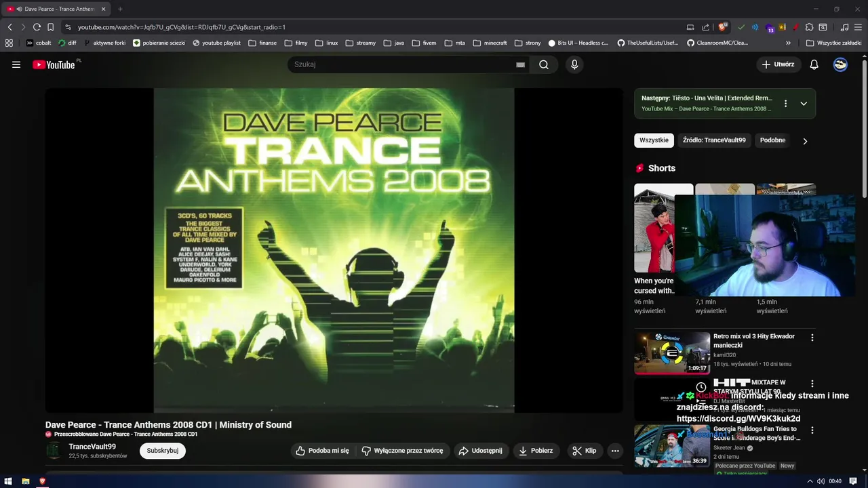Click the red marker extension icon
The width and height of the screenshot is (868, 488).
pos(795,27)
